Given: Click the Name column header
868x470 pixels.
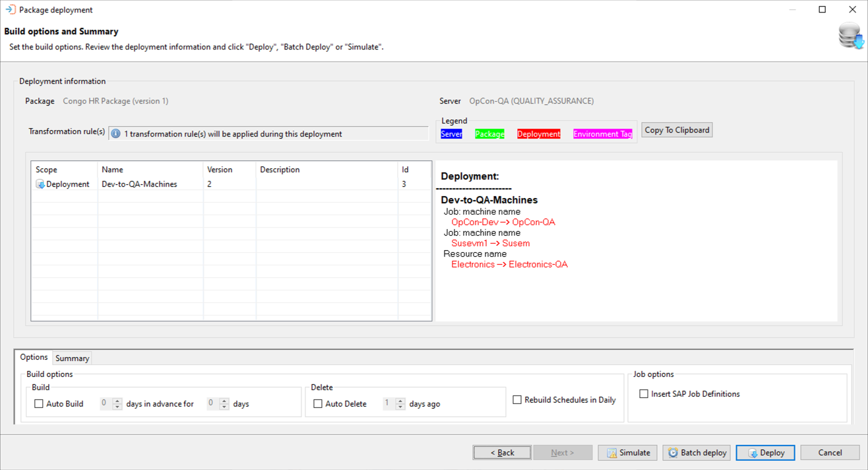Looking at the screenshot, I should pyautogui.click(x=150, y=170).
